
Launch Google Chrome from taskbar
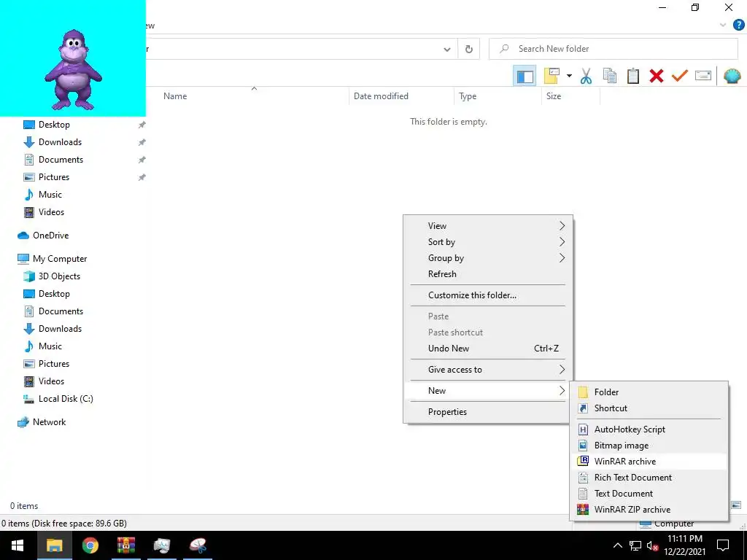click(x=90, y=545)
